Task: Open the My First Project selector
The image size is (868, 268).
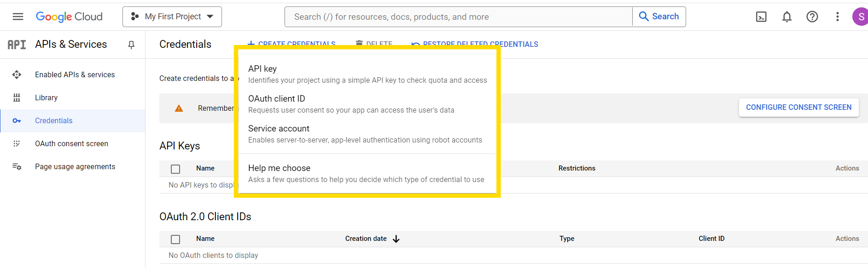Action: click(x=172, y=17)
